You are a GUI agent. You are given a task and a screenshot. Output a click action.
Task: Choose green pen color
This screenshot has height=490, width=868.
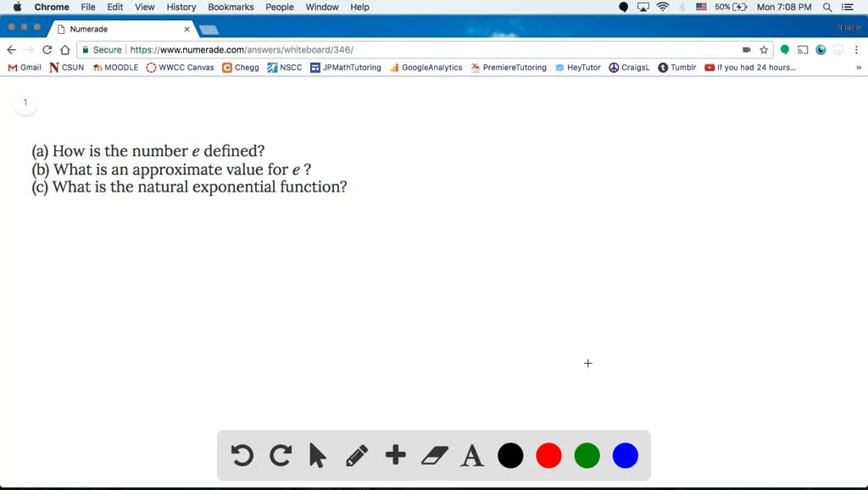587,456
